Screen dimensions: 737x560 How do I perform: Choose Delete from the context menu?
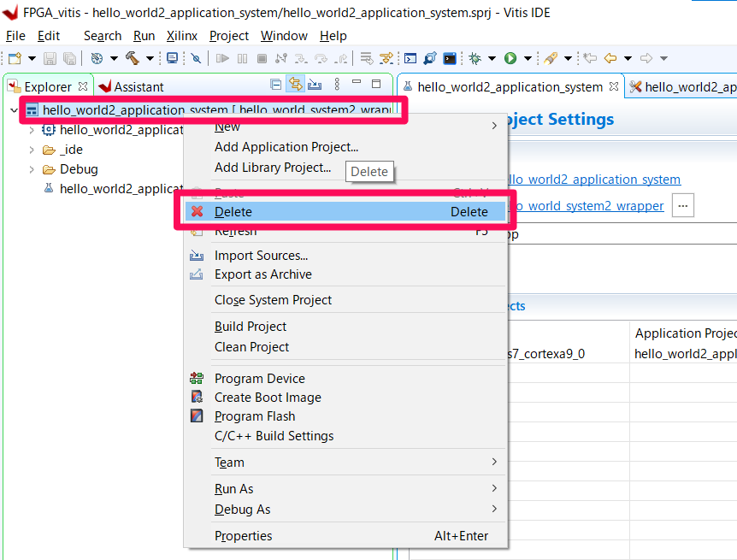(x=345, y=211)
